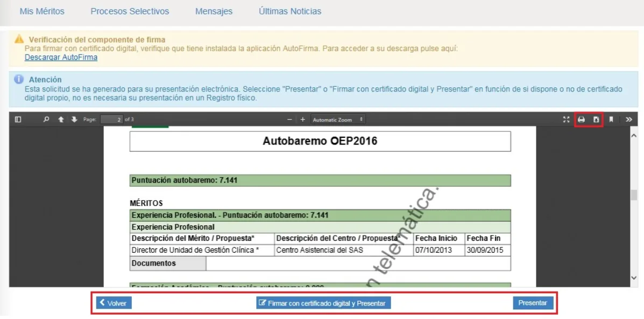Open the Automatic Zoom dropdown
The width and height of the screenshot is (644, 319).
point(338,120)
